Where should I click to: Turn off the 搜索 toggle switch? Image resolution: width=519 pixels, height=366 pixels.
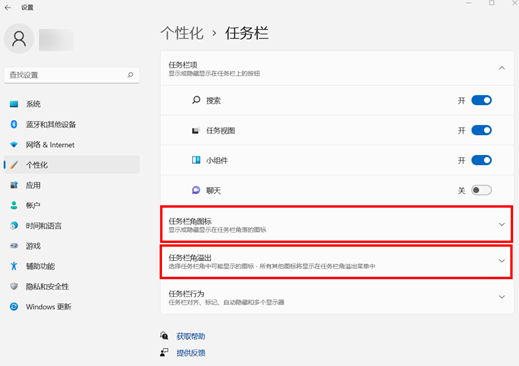click(481, 100)
